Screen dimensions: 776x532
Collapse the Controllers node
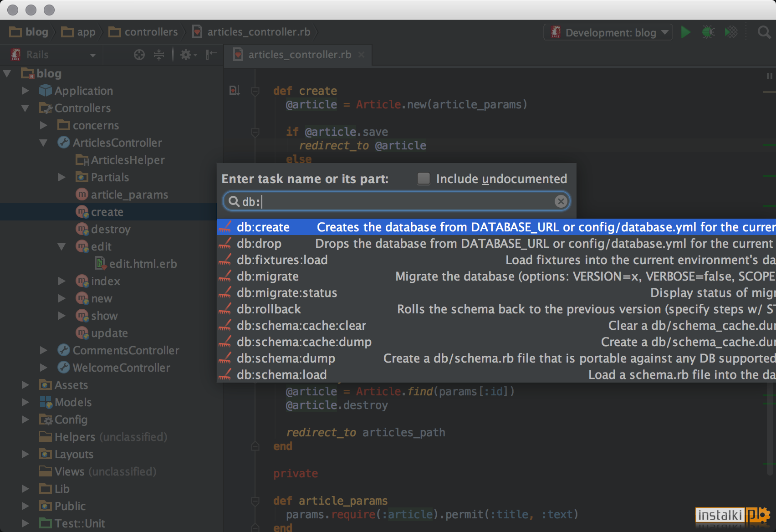(26, 108)
